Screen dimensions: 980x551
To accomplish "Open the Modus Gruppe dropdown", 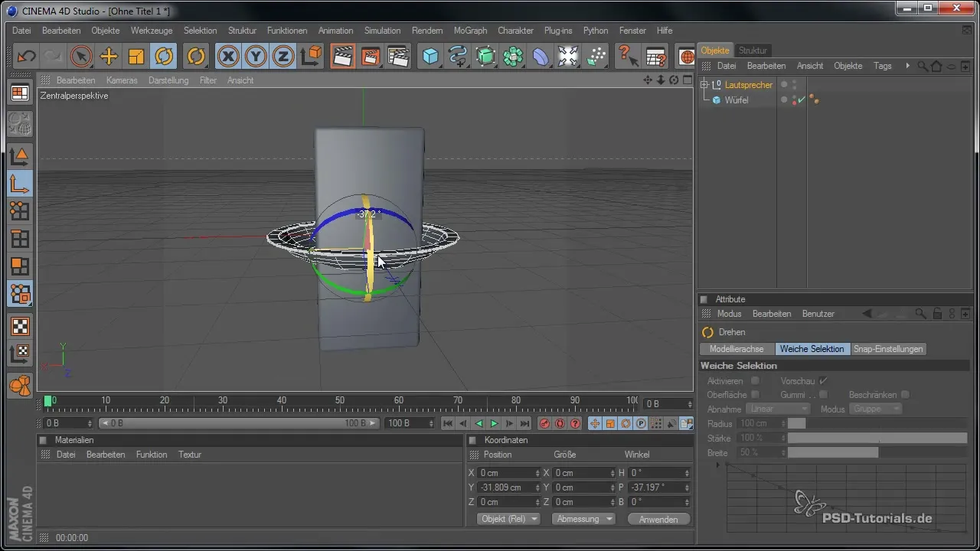I will point(875,409).
